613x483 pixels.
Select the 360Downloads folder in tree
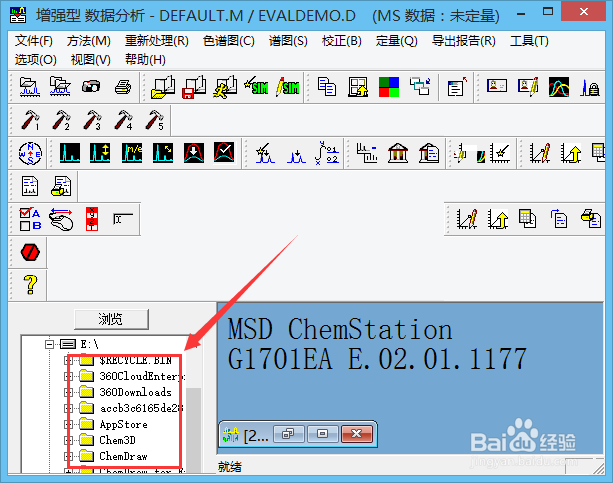135,392
